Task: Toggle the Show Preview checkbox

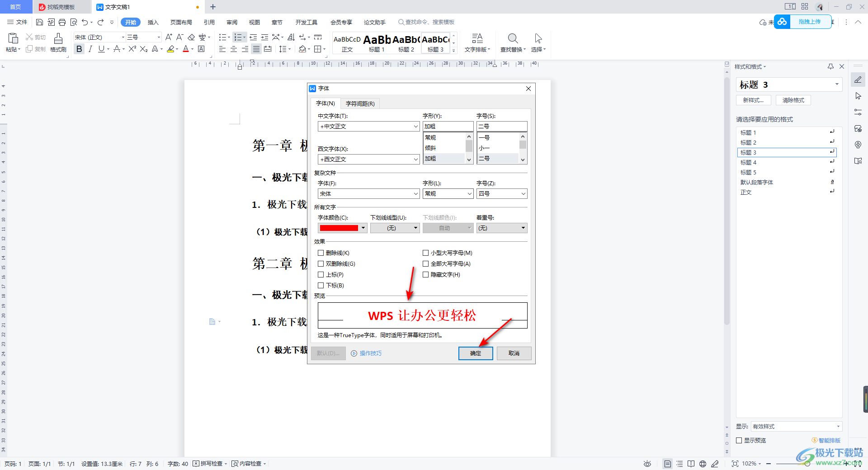Action: click(739, 440)
